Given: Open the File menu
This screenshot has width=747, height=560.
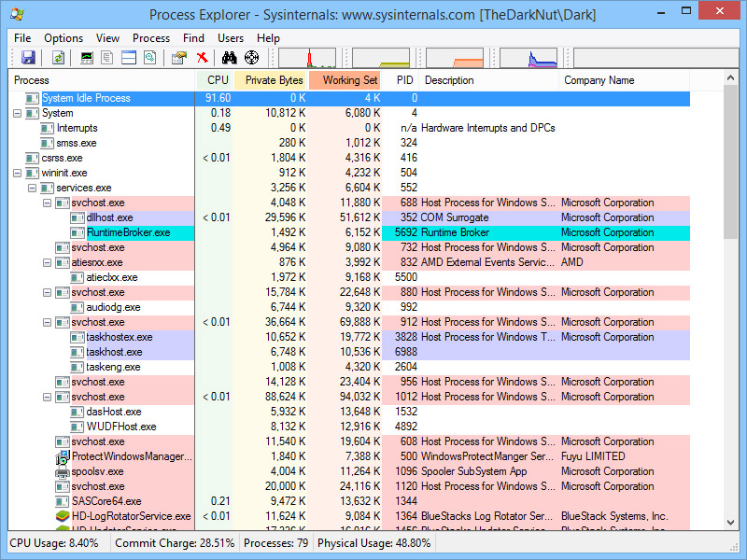Looking at the screenshot, I should [22, 38].
